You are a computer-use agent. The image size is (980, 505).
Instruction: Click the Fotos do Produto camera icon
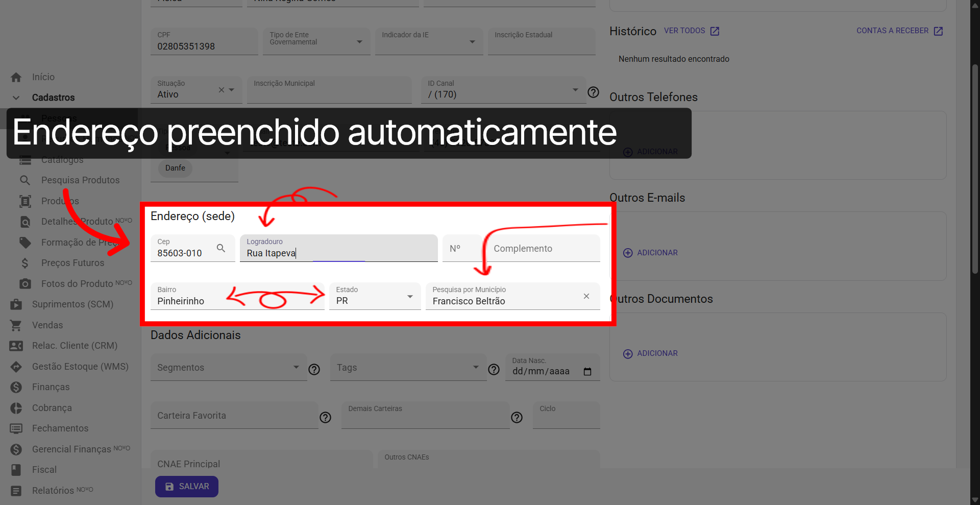pos(24,283)
